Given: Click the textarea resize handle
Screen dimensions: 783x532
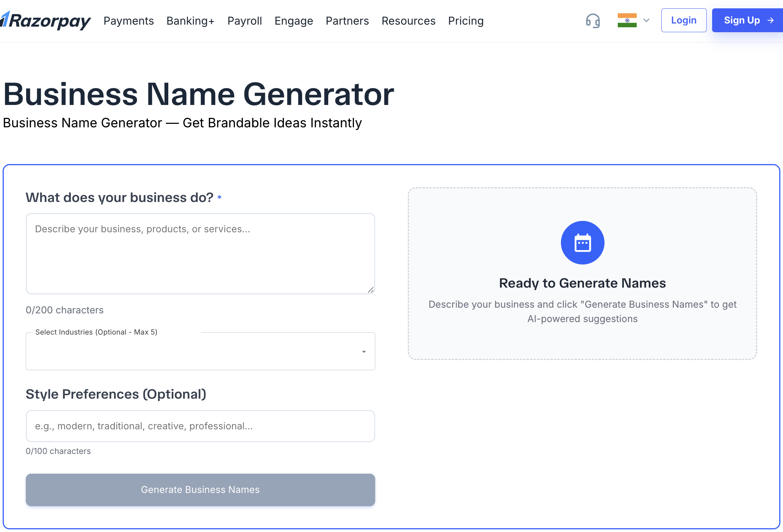Looking at the screenshot, I should pyautogui.click(x=371, y=290).
